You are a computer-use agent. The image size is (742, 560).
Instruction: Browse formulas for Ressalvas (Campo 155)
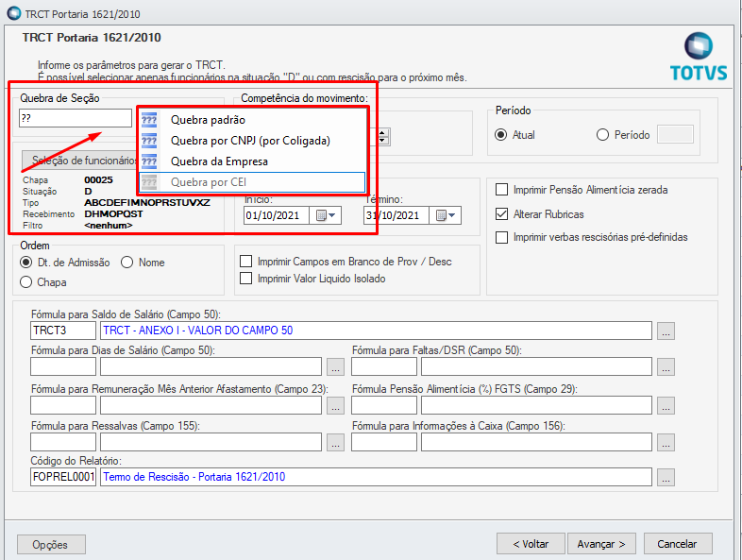coord(335,443)
